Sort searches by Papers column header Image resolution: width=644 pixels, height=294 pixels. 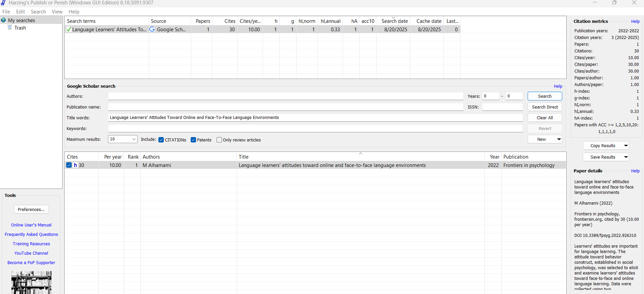click(202, 21)
